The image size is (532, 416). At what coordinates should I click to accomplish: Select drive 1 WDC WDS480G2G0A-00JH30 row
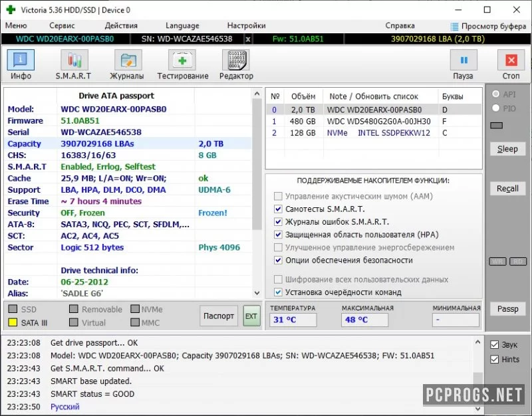click(373, 122)
